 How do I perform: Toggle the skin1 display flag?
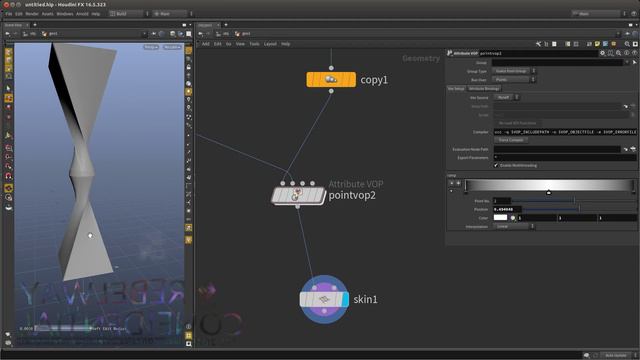pos(345,300)
